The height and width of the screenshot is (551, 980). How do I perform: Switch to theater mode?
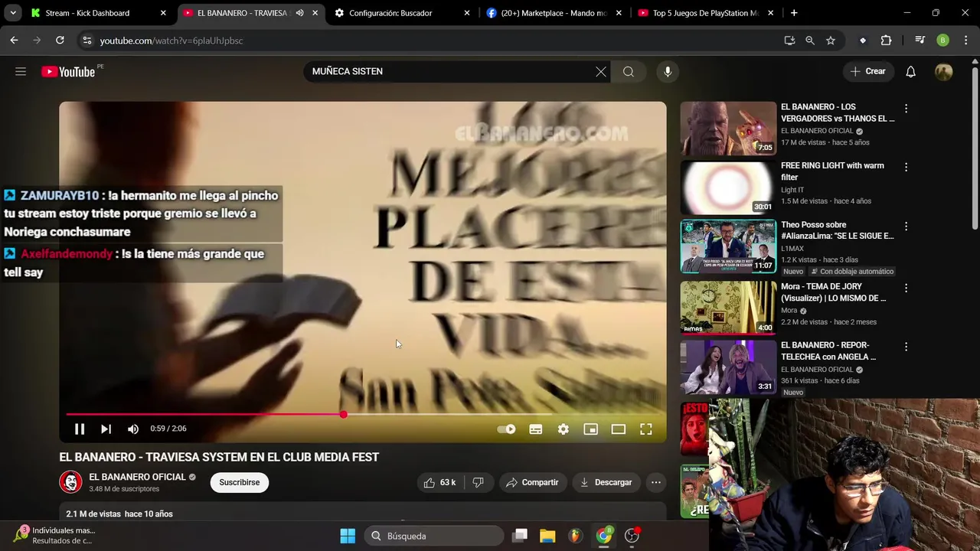pyautogui.click(x=618, y=429)
